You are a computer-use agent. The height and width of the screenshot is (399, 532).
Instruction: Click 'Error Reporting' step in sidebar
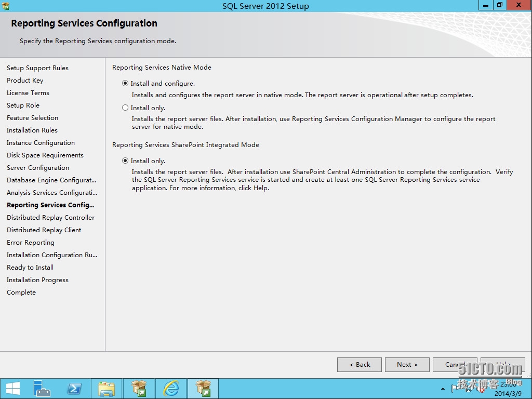(31, 243)
